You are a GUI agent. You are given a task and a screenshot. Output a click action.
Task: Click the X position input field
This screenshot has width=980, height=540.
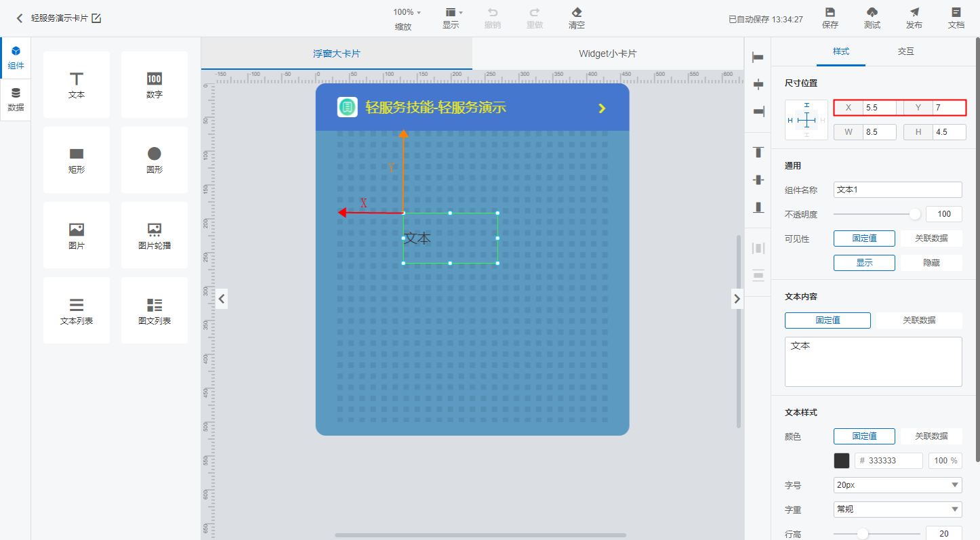(879, 108)
